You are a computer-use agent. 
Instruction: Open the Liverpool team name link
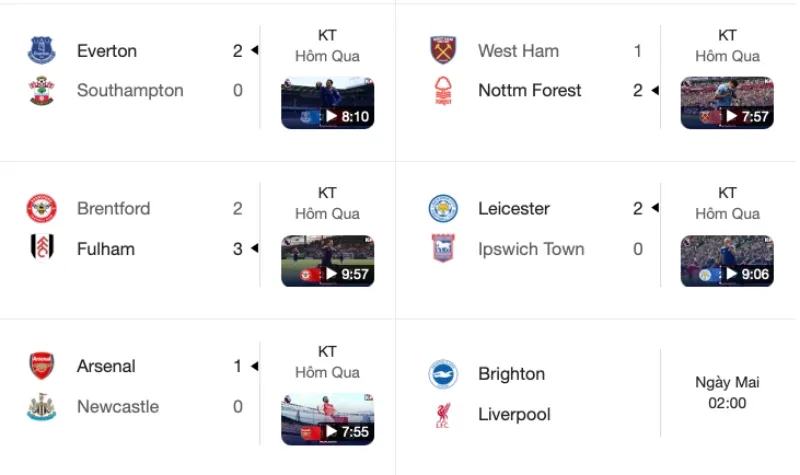pyautogui.click(x=514, y=414)
